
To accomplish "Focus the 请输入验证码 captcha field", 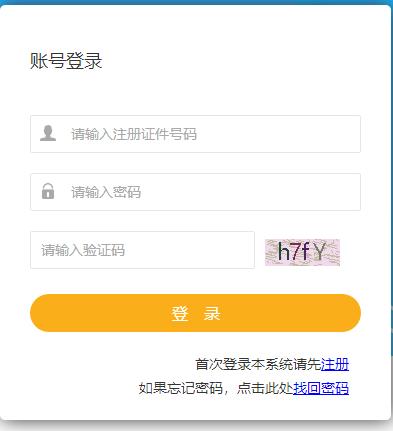I will (142, 250).
